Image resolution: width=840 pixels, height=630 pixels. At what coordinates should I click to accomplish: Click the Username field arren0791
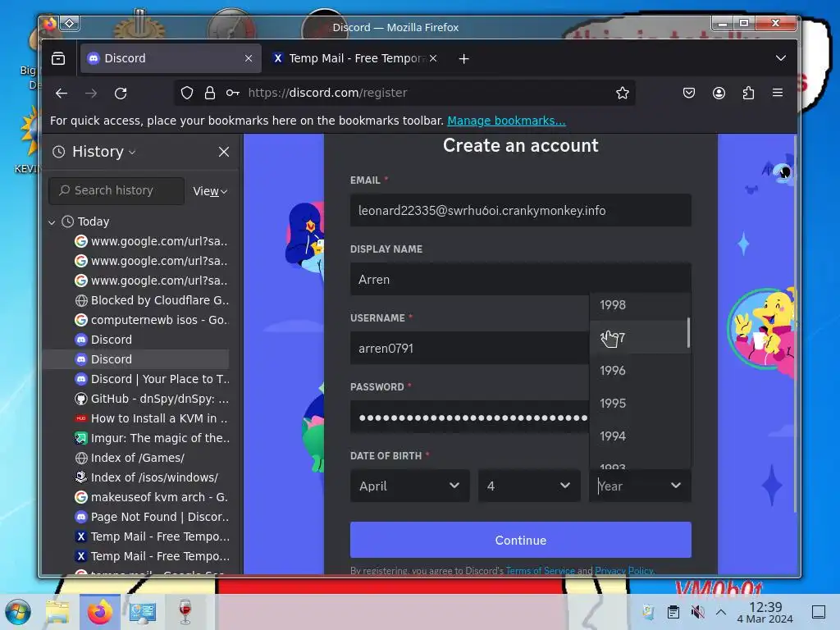click(469, 348)
